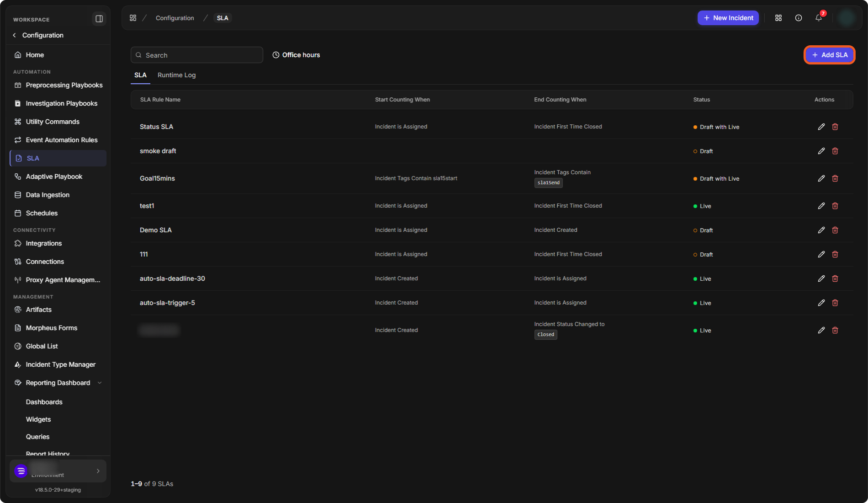The width and height of the screenshot is (868, 503).
Task: Open the Artifacts page
Action: [58, 310]
